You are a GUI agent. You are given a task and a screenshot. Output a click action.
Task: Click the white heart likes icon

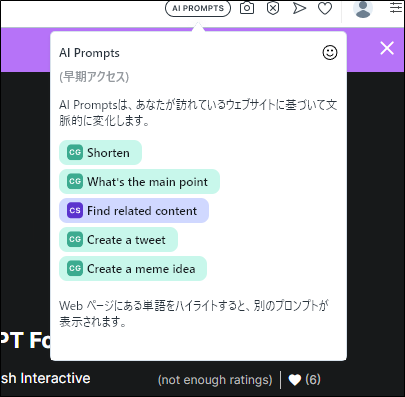tap(294, 380)
